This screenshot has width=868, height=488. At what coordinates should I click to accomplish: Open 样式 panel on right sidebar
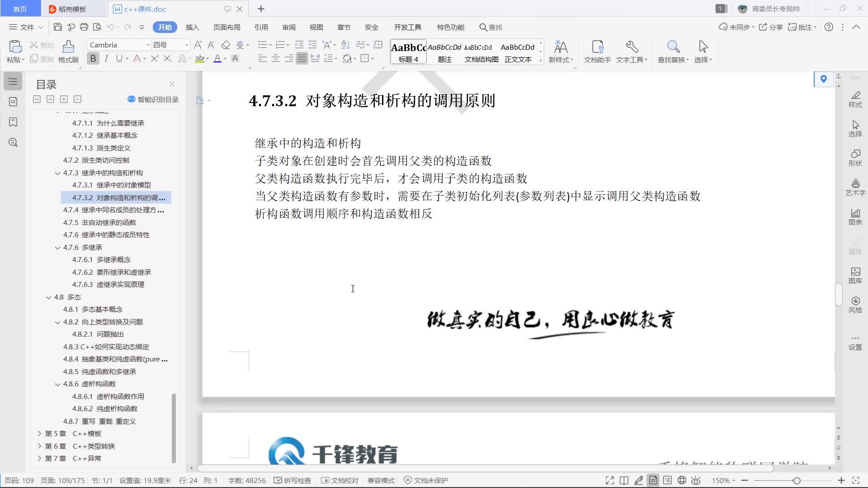tap(855, 99)
